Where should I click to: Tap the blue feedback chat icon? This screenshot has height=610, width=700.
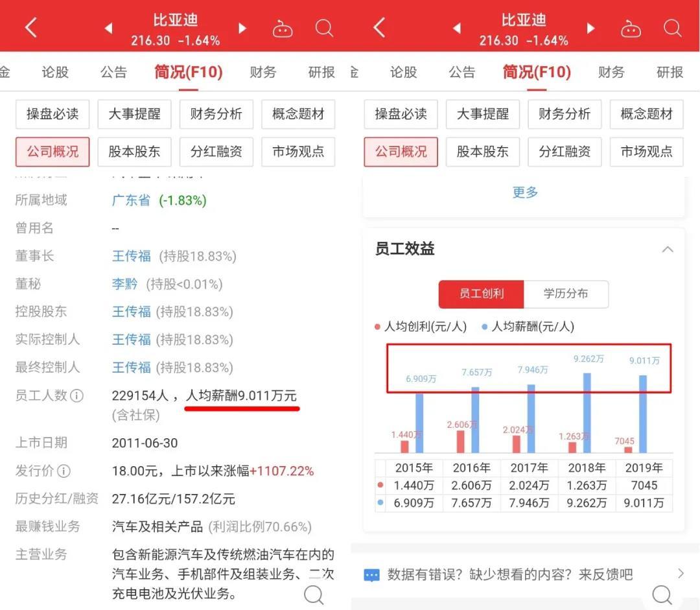tap(371, 575)
